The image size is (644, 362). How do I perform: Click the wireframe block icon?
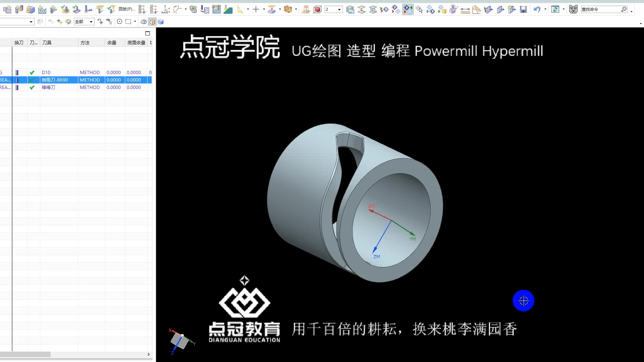[288, 9]
